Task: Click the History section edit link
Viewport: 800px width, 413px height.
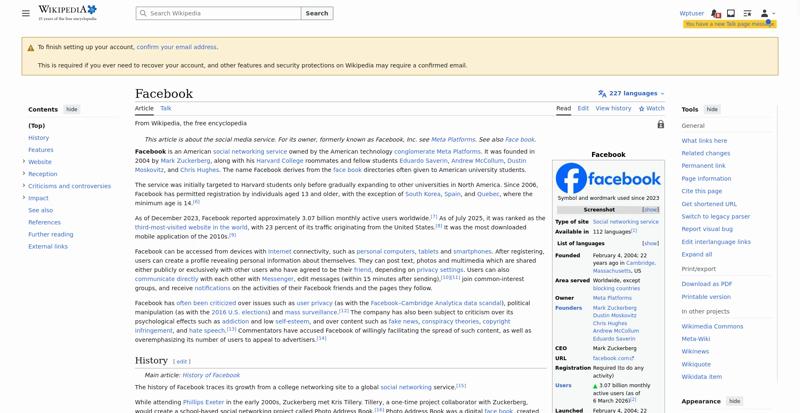Action: [182, 361]
